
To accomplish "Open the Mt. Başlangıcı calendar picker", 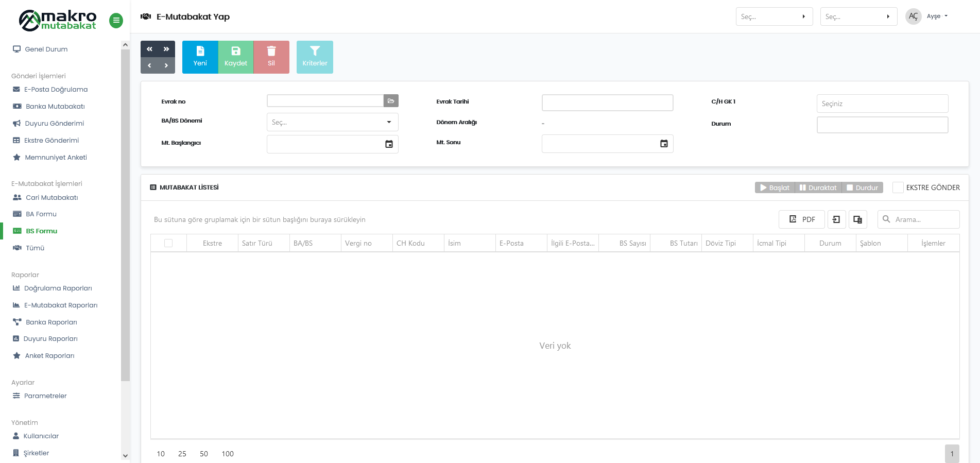I will point(389,144).
